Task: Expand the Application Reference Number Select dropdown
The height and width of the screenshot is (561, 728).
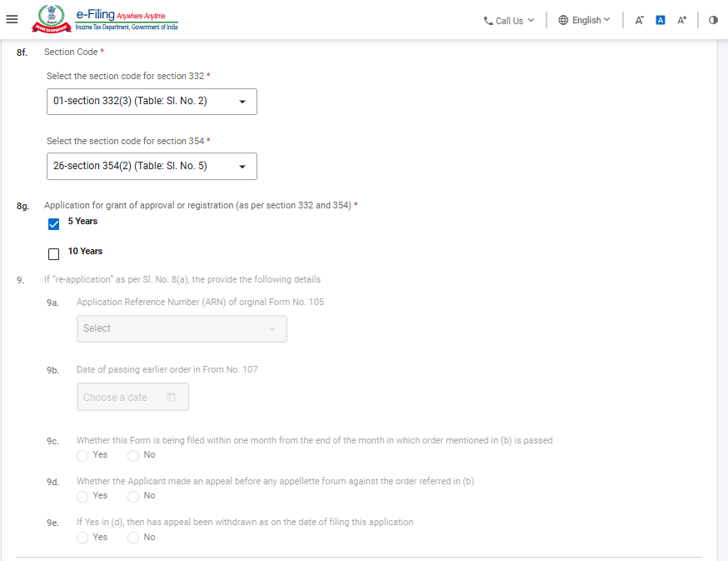Action: coord(181,328)
